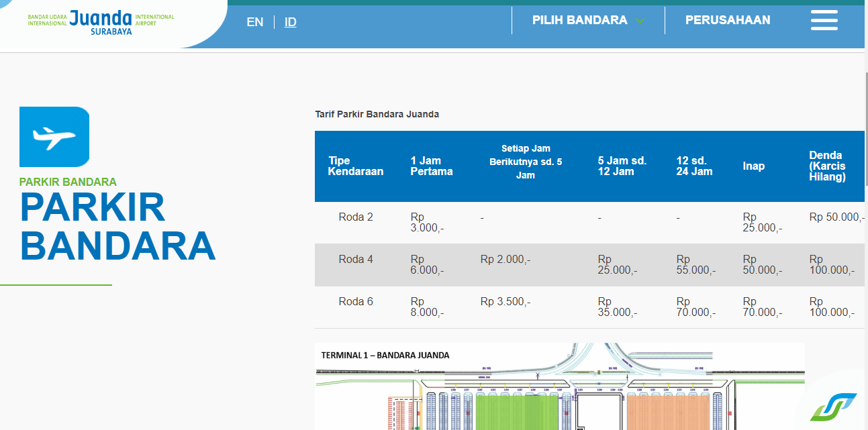Select the Roda 2 row label
Image resolution: width=868 pixels, height=430 pixels.
tap(356, 217)
